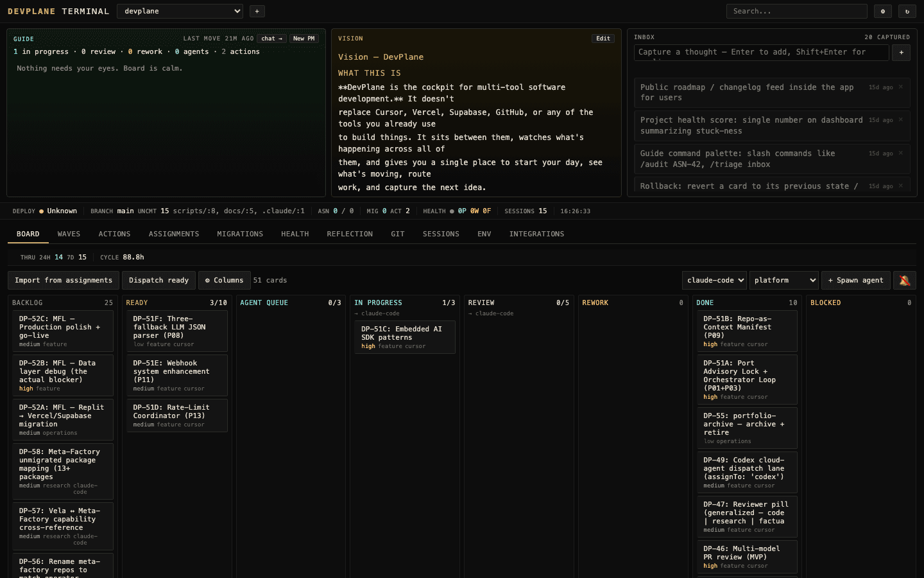Open the Actions tab

(x=114, y=234)
